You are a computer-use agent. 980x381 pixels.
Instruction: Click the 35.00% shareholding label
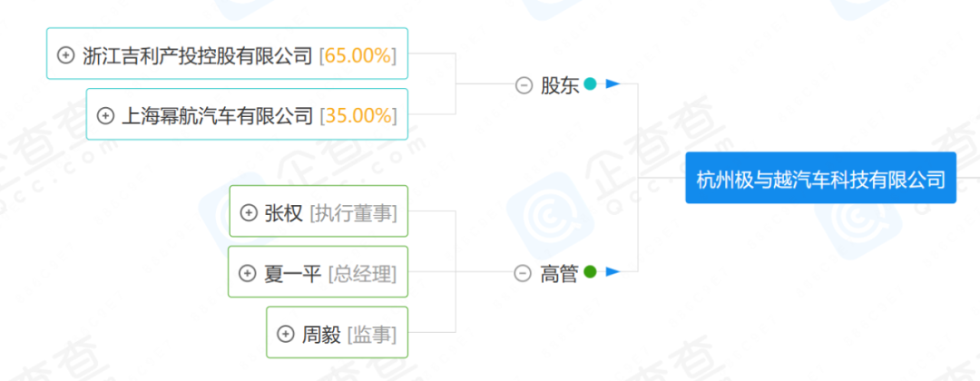pyautogui.click(x=358, y=115)
